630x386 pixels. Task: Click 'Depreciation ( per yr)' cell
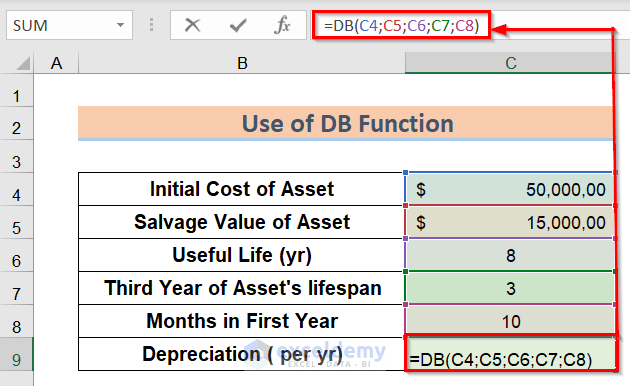point(241,354)
